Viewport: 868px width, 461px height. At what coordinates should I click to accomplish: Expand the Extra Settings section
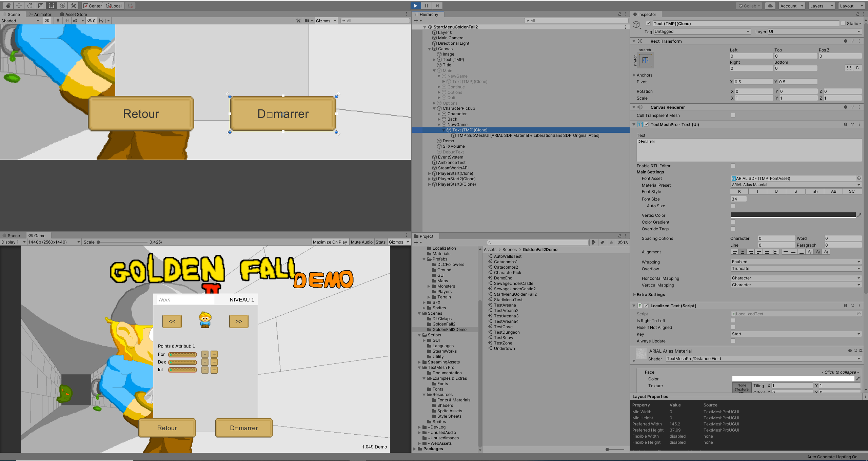coord(650,295)
